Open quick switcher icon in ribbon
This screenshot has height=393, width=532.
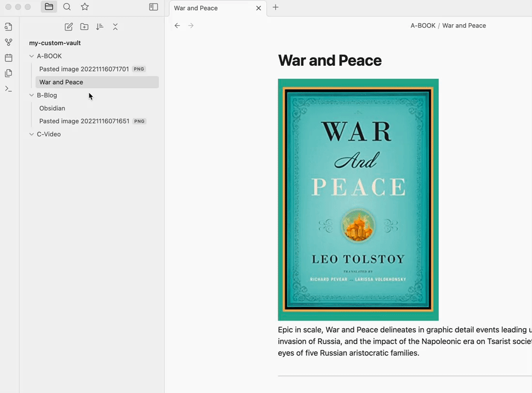9,27
